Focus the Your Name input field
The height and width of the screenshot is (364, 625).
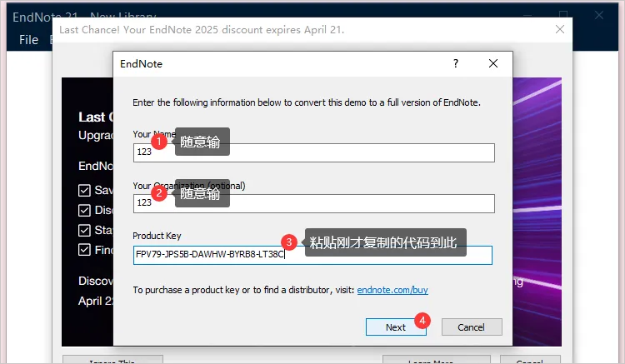pos(313,152)
